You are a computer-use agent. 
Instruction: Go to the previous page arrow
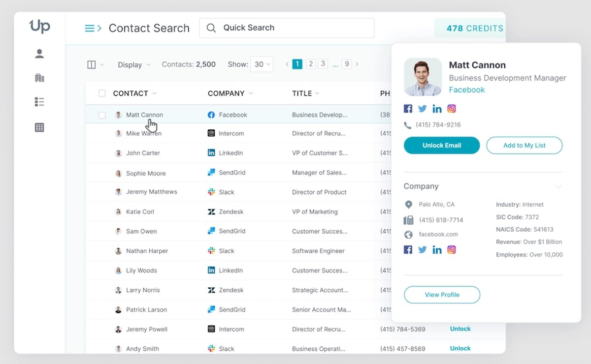(x=287, y=64)
